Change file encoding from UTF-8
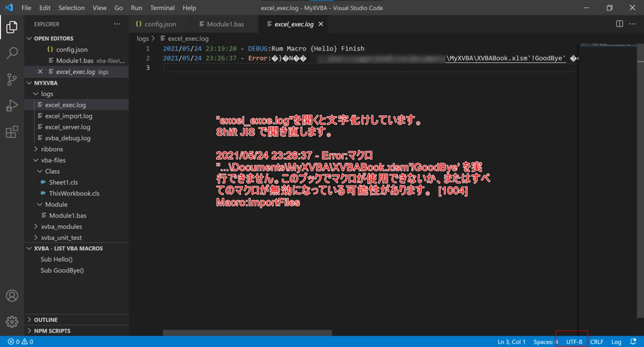This screenshot has height=347, width=644. click(x=574, y=342)
